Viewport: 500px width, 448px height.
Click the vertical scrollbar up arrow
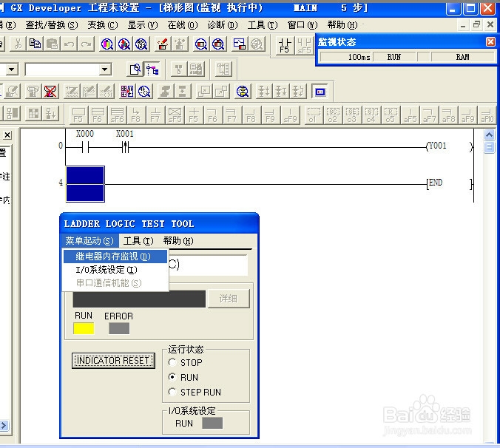[x=489, y=135]
